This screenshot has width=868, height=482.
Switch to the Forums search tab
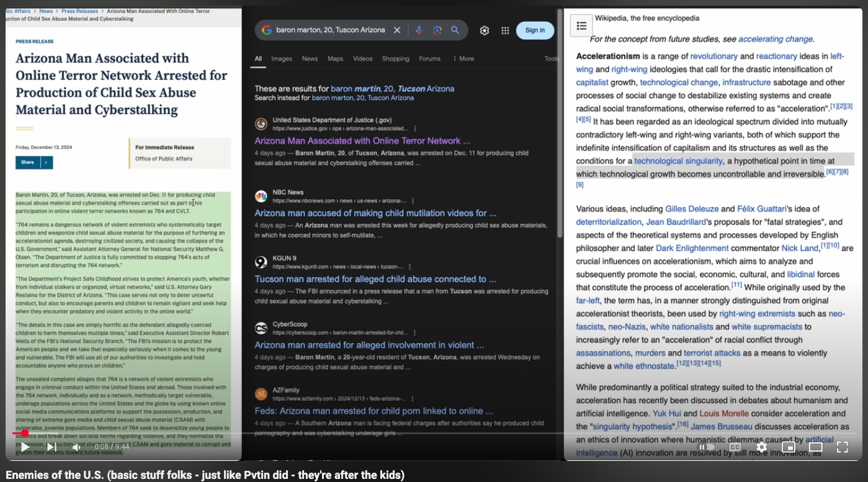429,59
